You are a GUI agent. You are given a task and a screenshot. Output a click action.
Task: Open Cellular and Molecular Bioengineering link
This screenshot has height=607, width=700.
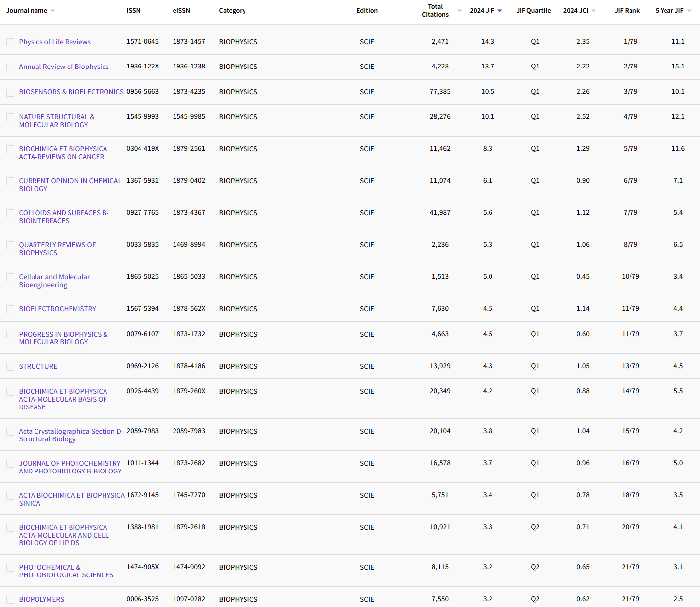54,281
